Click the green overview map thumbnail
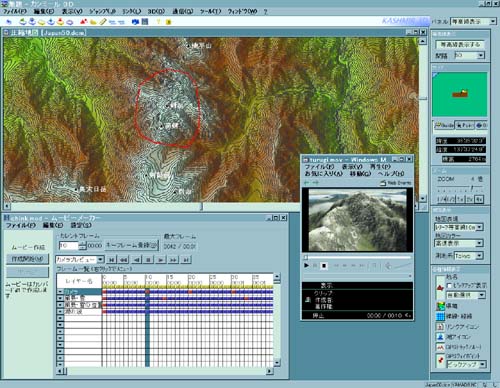This screenshot has width=500, height=388. point(460,94)
